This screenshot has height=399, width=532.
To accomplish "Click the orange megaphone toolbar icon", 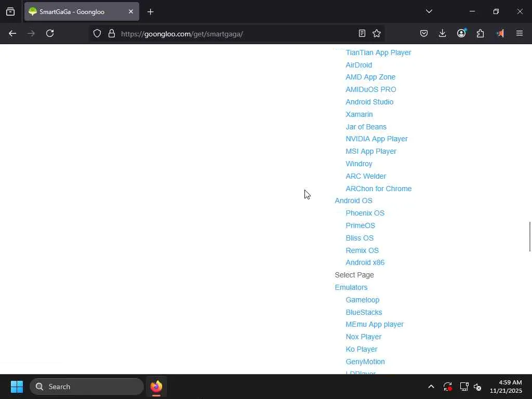I will point(500,33).
